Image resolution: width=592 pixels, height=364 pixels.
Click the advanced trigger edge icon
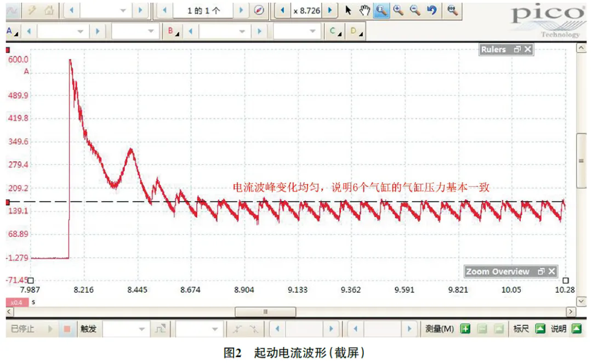coord(161,329)
